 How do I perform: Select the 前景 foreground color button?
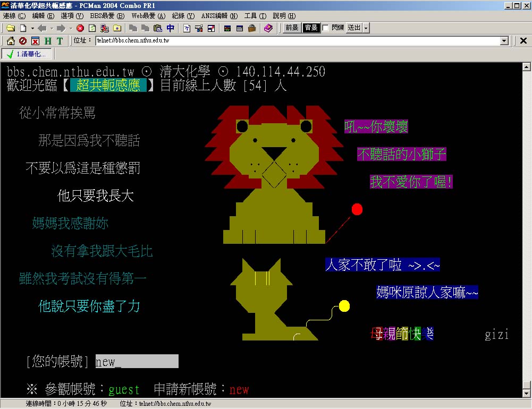292,28
